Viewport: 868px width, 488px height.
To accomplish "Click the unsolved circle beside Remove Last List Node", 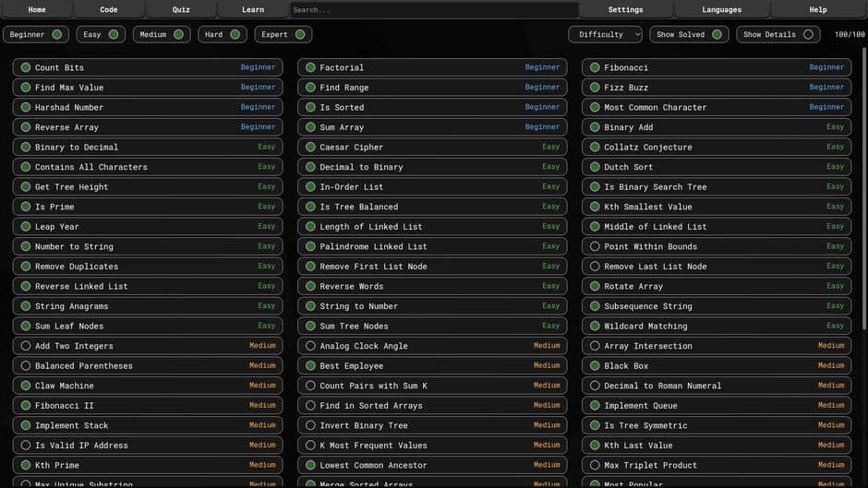I will coord(595,266).
